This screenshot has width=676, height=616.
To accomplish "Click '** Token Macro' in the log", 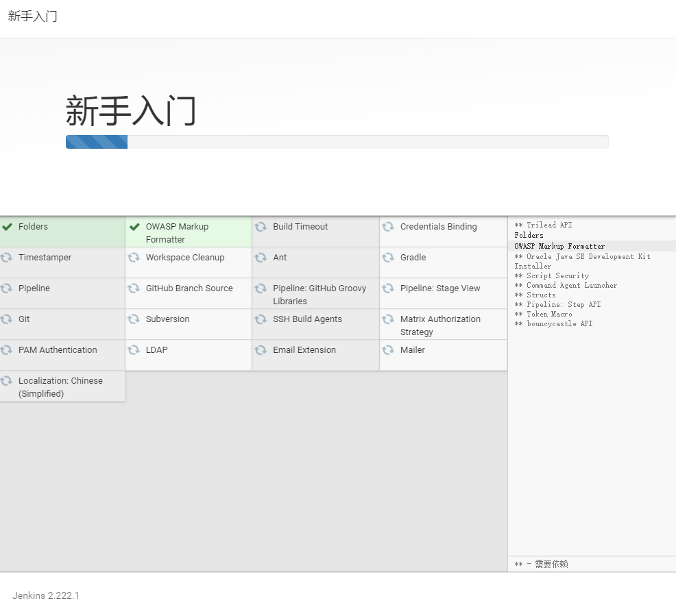I will pos(543,314).
